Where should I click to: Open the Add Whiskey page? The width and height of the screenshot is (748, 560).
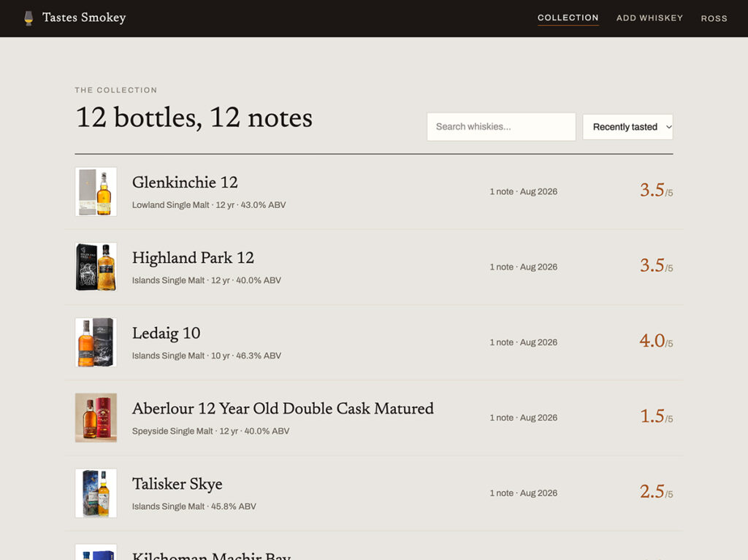[x=649, y=18]
